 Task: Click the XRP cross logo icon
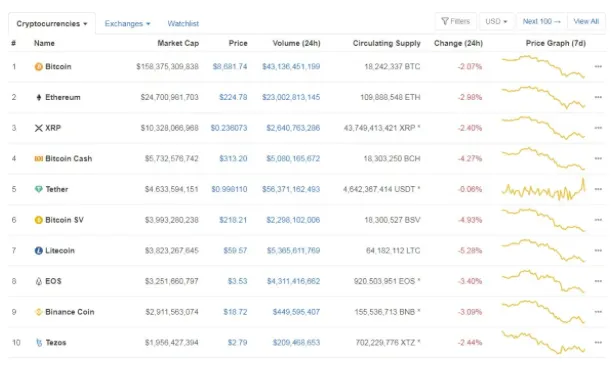(38, 128)
